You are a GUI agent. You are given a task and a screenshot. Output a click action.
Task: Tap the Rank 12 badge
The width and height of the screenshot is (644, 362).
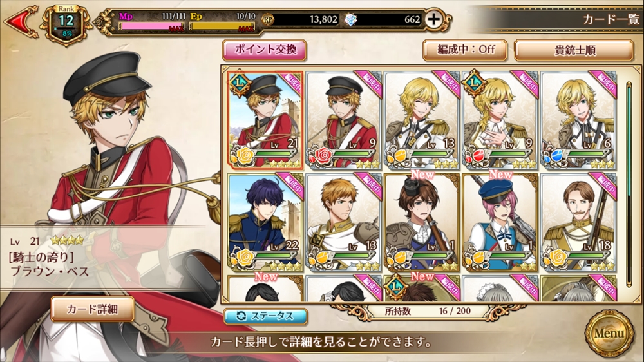tap(66, 23)
